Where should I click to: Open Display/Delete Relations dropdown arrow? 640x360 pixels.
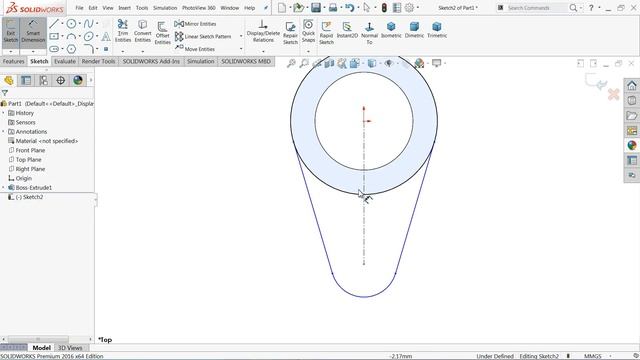(263, 51)
